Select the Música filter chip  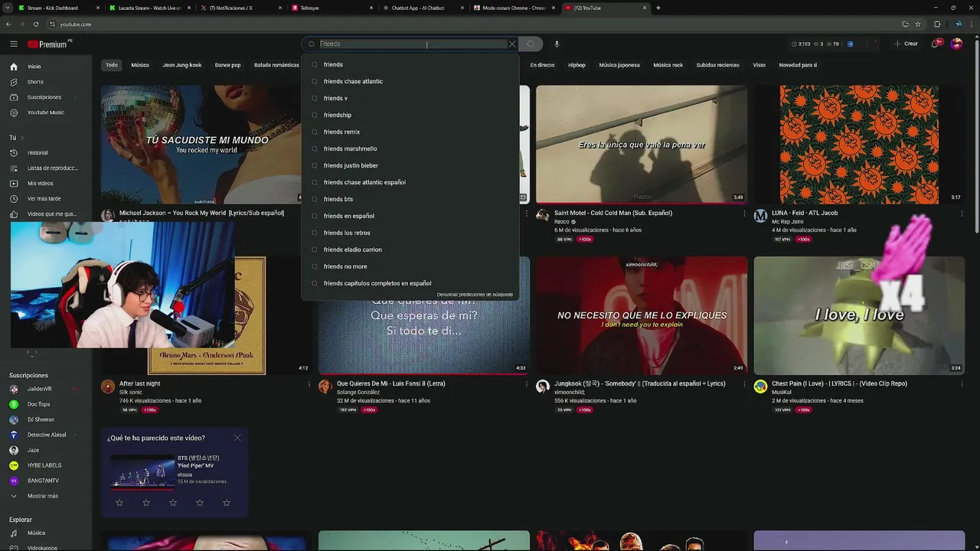pyautogui.click(x=140, y=65)
